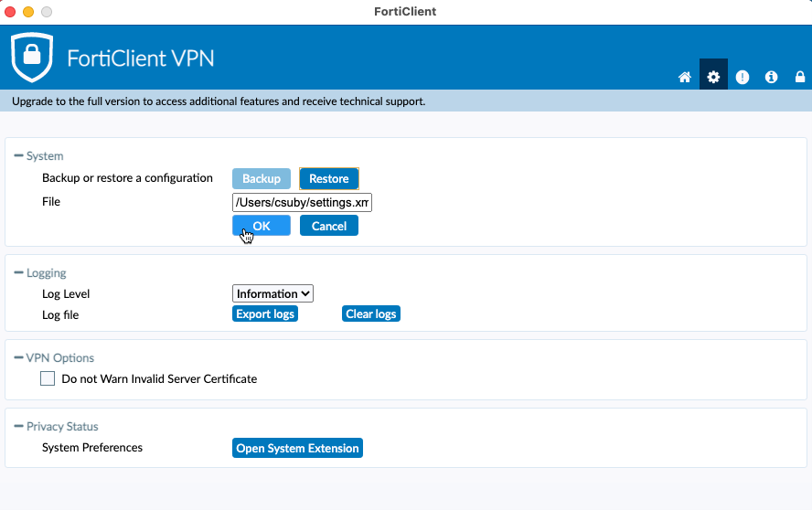Confirm restore with the OK button
This screenshot has height=510, width=812.
point(262,226)
